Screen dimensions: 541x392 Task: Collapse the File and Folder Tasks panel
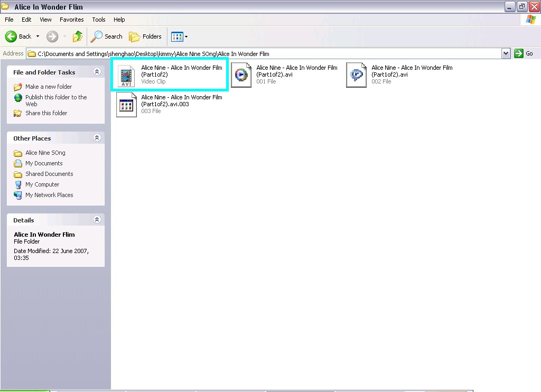pos(97,71)
